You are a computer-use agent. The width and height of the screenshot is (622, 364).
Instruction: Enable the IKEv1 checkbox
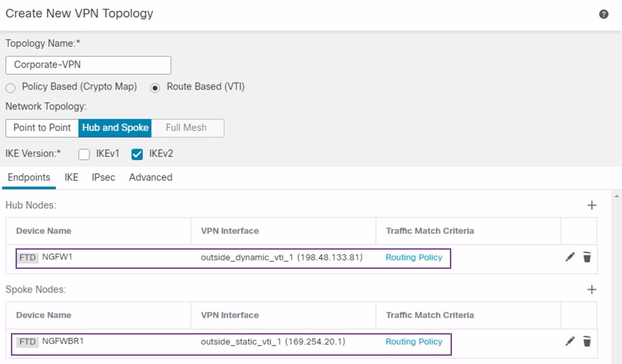pyautogui.click(x=84, y=154)
